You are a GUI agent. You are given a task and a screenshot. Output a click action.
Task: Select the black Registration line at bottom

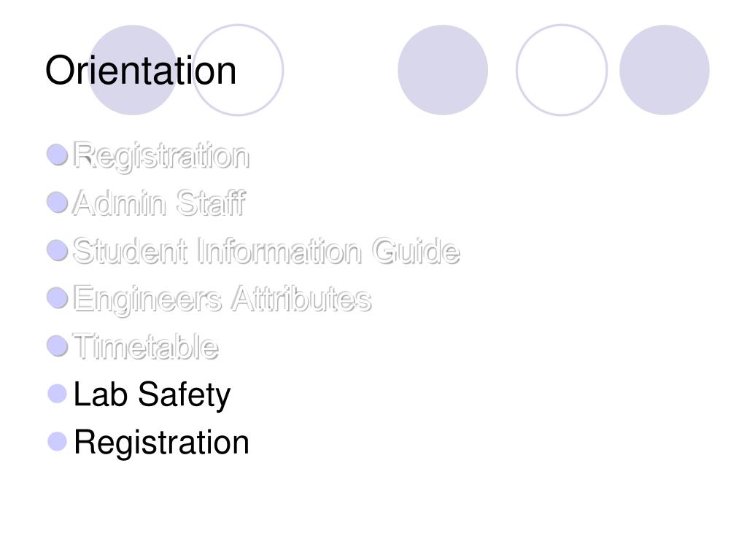pyautogui.click(x=162, y=443)
